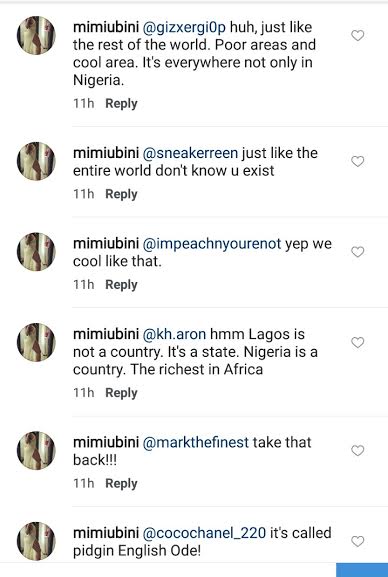The image size is (388, 577).
Task: Reply to the "take that back!!!" comment
Action: 121,484
